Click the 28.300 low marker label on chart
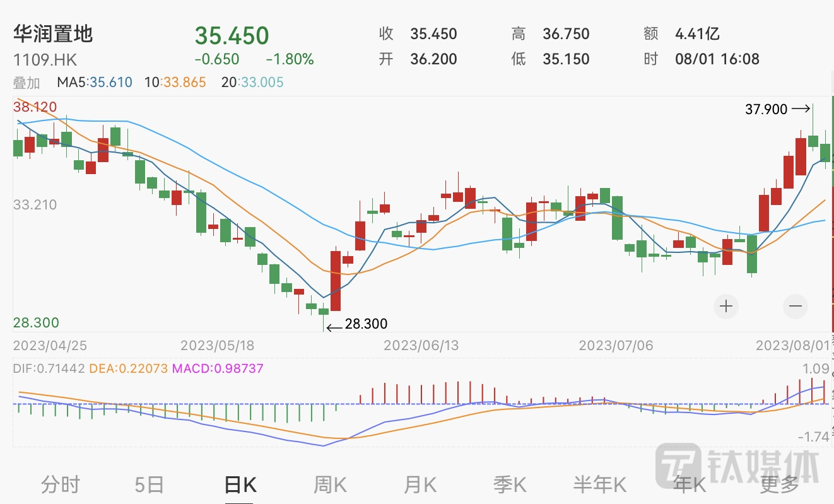 [x=367, y=324]
